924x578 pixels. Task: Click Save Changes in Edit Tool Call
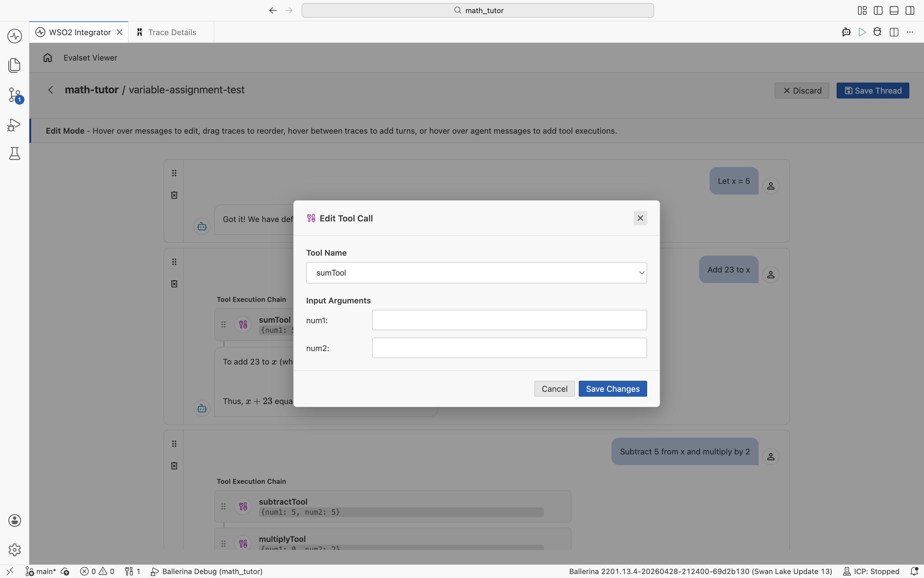612,389
